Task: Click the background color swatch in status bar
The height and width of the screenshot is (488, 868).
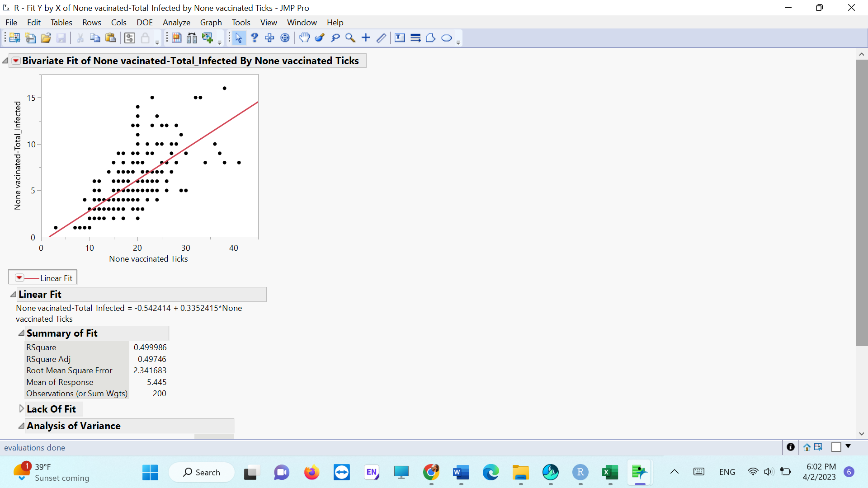Action: coord(837,447)
